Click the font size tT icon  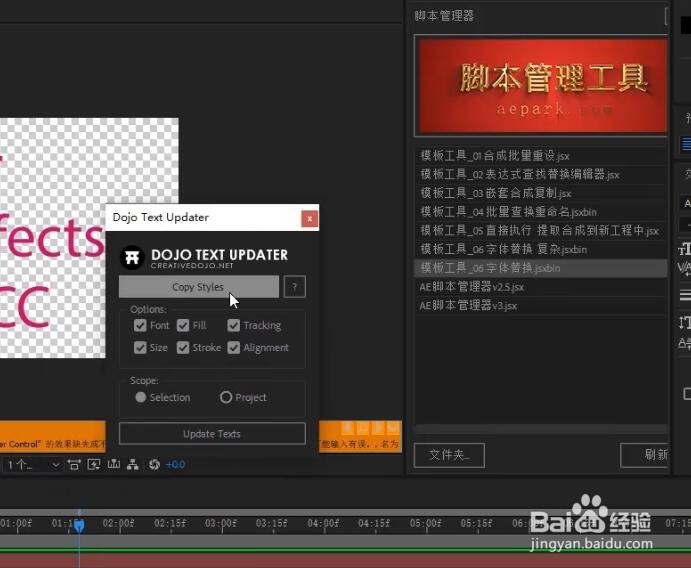[684, 249]
